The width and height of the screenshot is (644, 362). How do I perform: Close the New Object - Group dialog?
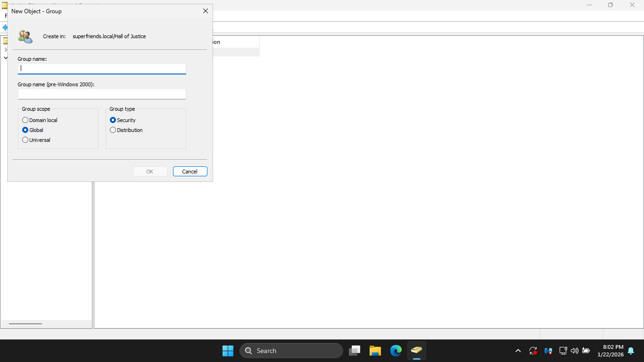point(205,11)
